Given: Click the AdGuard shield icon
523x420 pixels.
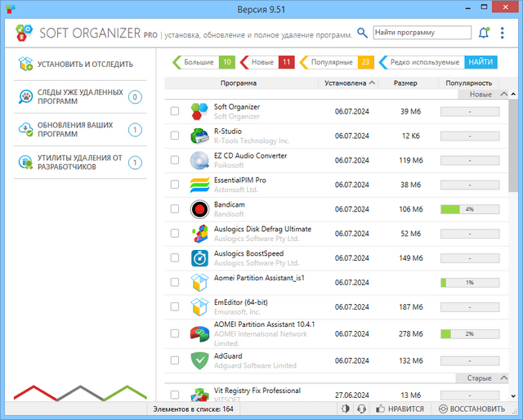Looking at the screenshot, I should [199, 360].
